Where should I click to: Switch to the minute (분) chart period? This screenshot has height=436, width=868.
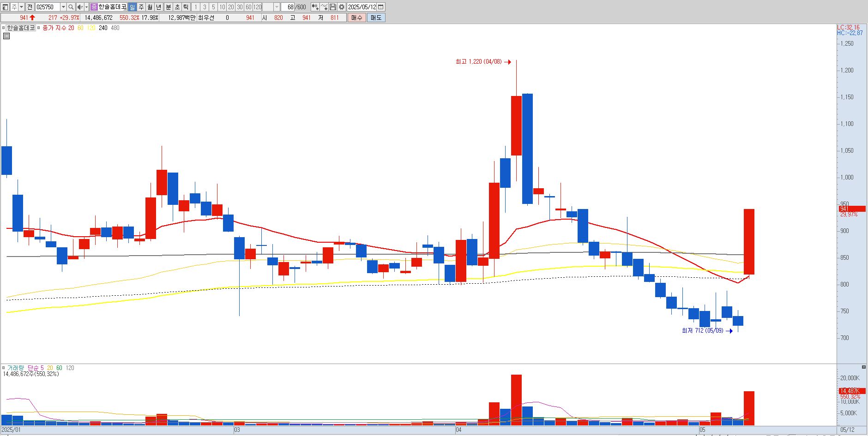[x=168, y=7]
